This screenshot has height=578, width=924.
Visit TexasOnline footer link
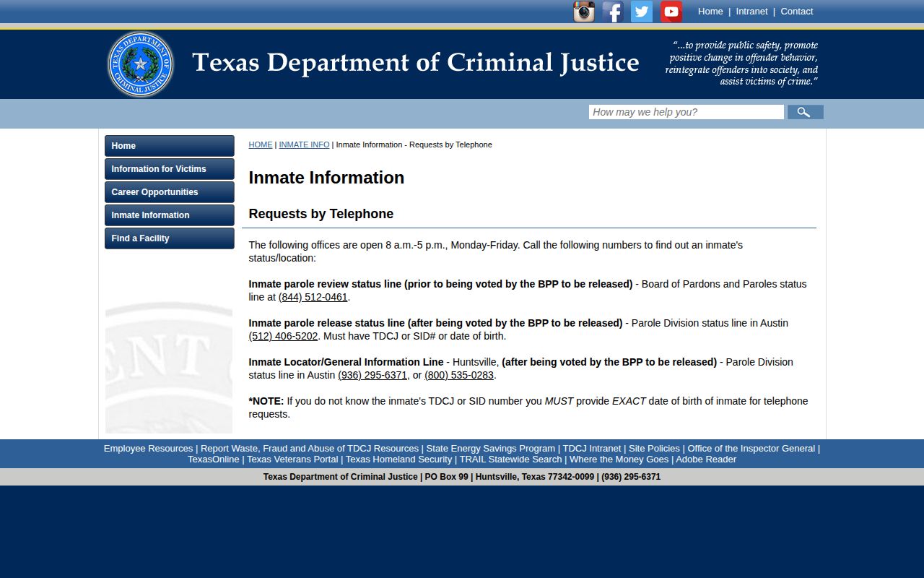tap(214, 460)
